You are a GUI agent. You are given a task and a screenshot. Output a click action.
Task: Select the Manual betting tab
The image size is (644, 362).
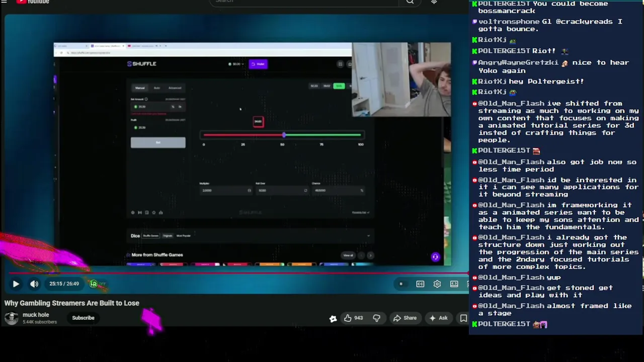[140, 88]
